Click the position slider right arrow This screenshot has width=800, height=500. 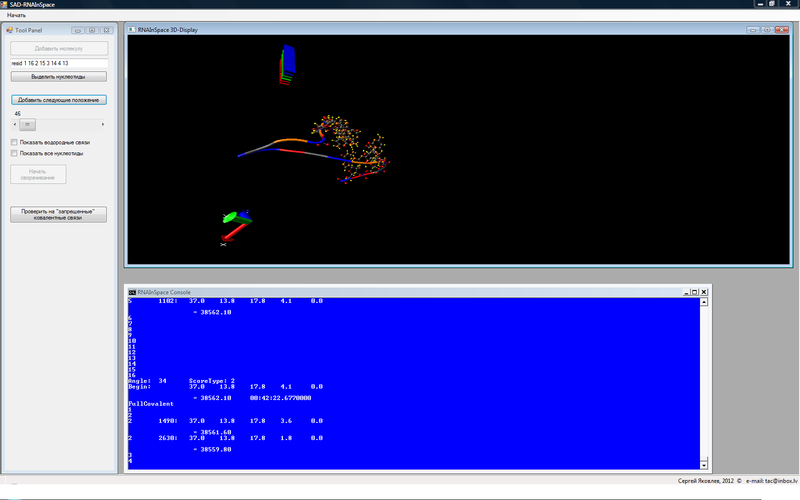coord(103,124)
